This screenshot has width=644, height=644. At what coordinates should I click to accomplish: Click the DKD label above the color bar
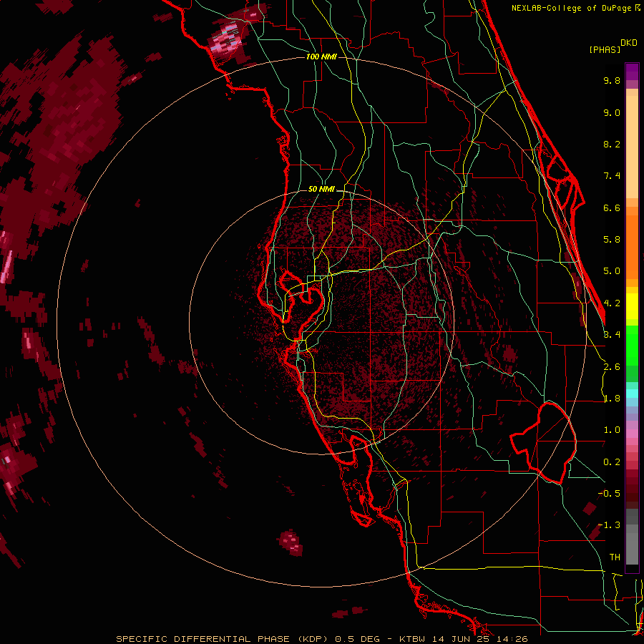point(629,43)
